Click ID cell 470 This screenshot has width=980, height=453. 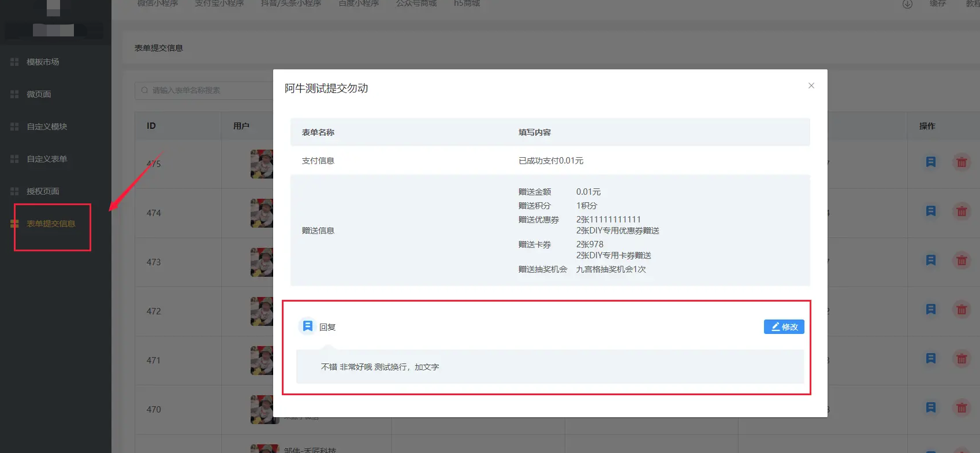click(154, 410)
